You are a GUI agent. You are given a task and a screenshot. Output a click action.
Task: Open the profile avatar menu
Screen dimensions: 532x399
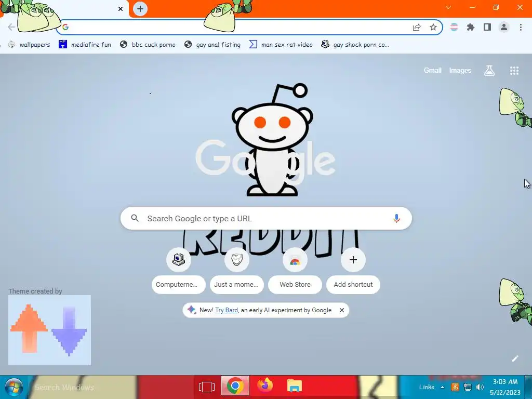(504, 27)
